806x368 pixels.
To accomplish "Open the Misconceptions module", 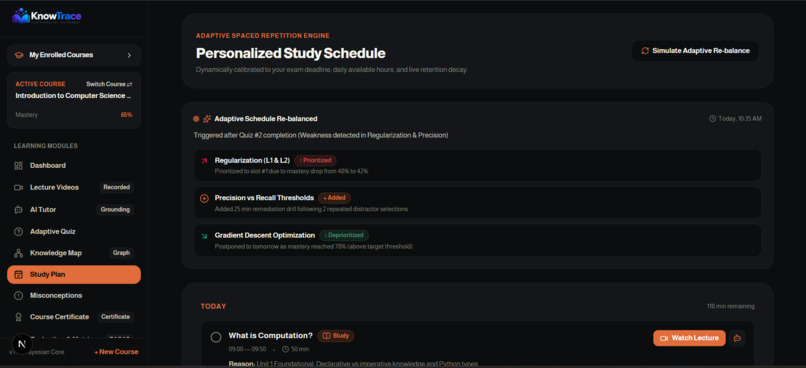I will click(x=74, y=296).
